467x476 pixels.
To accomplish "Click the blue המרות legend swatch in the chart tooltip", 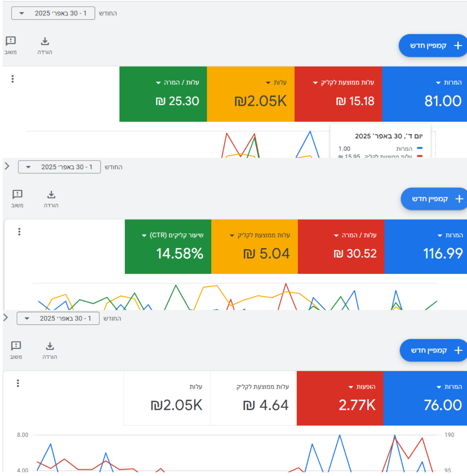I will (420, 148).
